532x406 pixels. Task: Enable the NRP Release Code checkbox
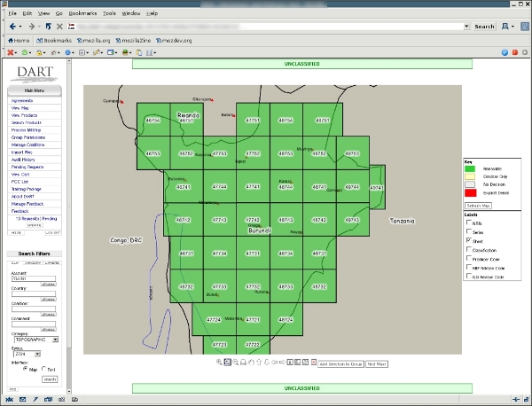[469, 267]
